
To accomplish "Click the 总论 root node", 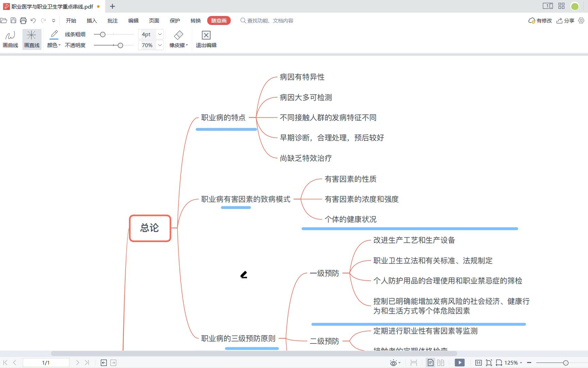I will tap(150, 228).
